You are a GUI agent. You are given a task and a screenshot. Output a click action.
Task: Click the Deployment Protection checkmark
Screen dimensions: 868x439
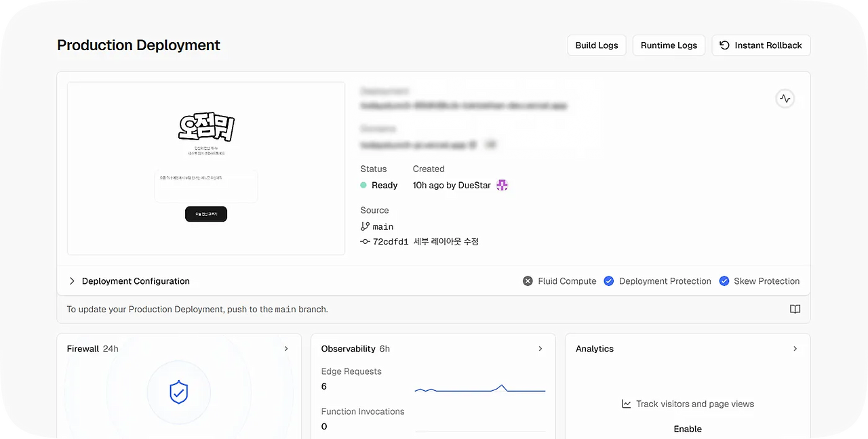(609, 281)
